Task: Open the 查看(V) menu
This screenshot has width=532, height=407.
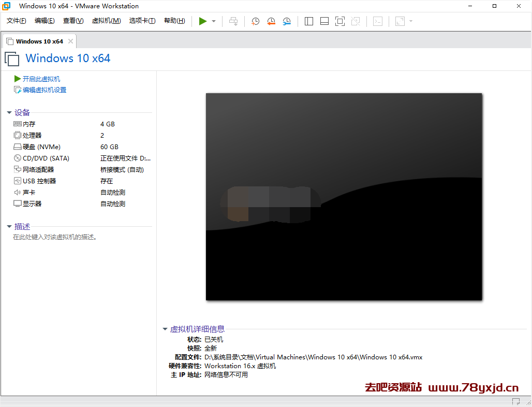Action: tap(73, 21)
